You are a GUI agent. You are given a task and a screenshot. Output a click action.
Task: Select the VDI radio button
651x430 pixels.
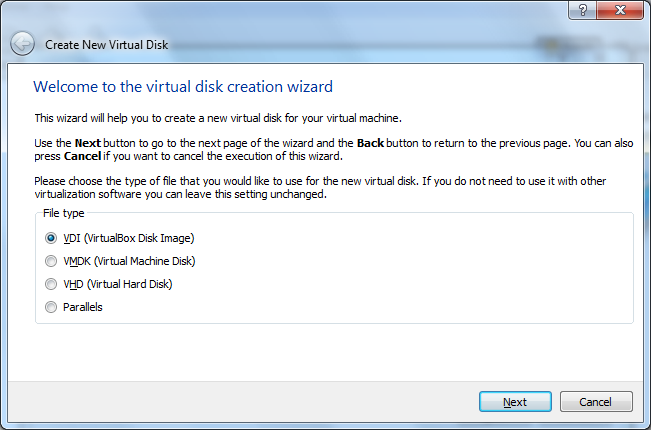(x=51, y=238)
